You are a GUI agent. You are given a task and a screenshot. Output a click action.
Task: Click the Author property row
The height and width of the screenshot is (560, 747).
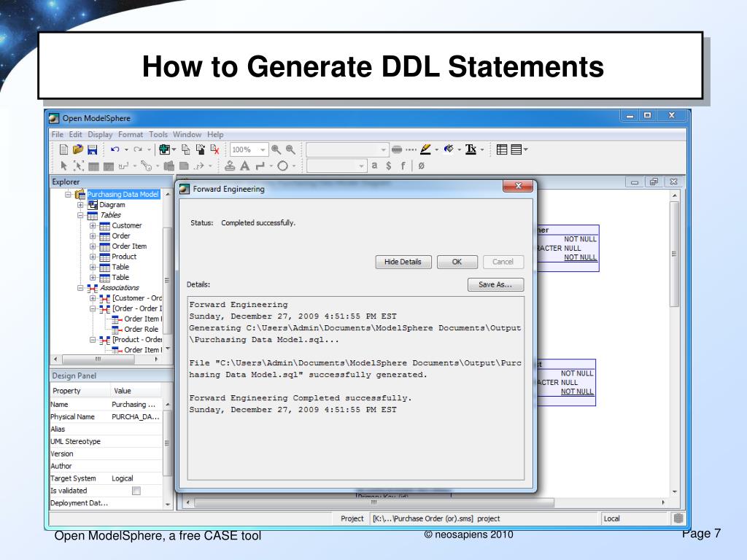click(x=107, y=466)
